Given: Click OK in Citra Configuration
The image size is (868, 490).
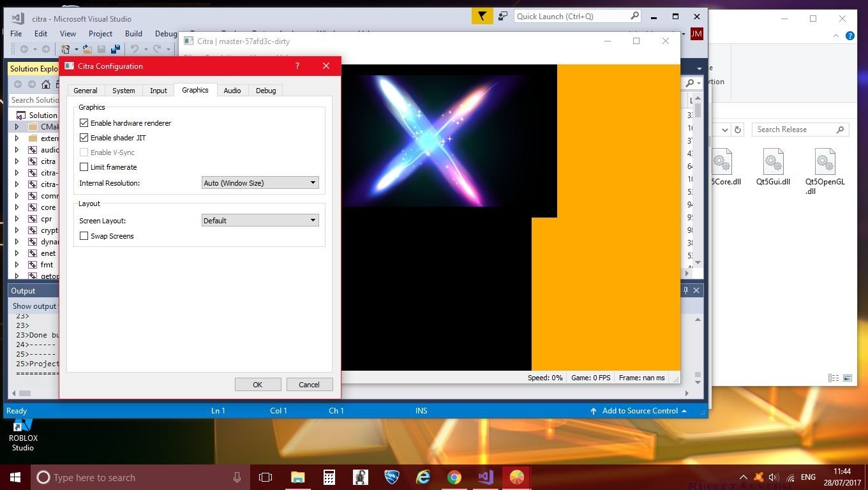Looking at the screenshot, I should (258, 384).
